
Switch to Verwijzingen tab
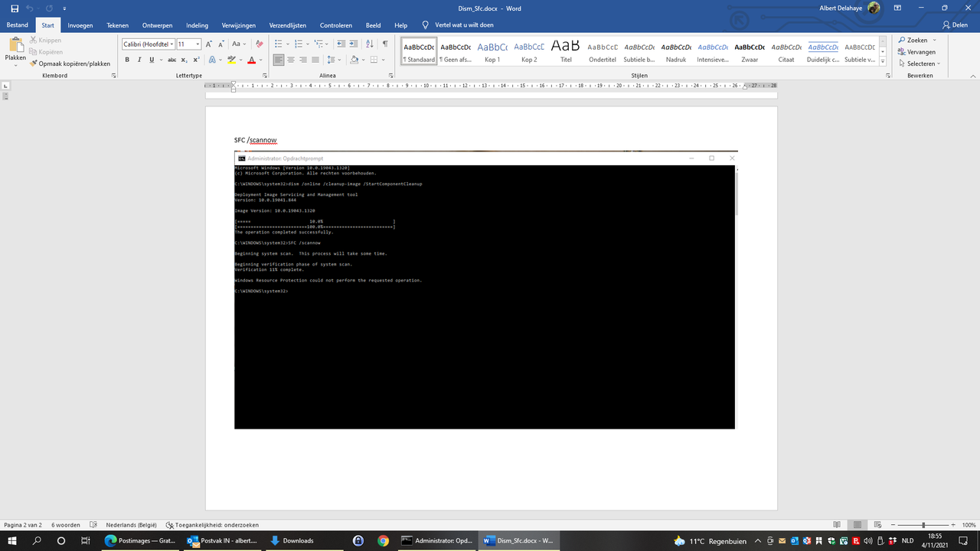click(239, 25)
